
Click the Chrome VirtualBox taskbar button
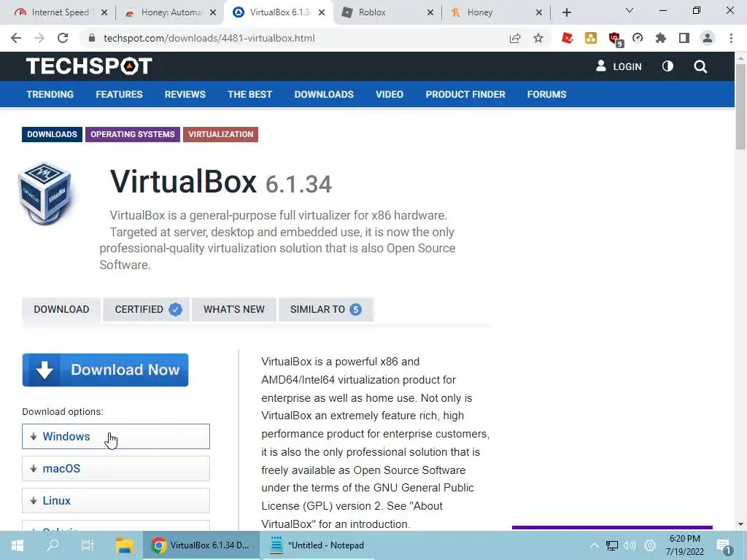201,545
